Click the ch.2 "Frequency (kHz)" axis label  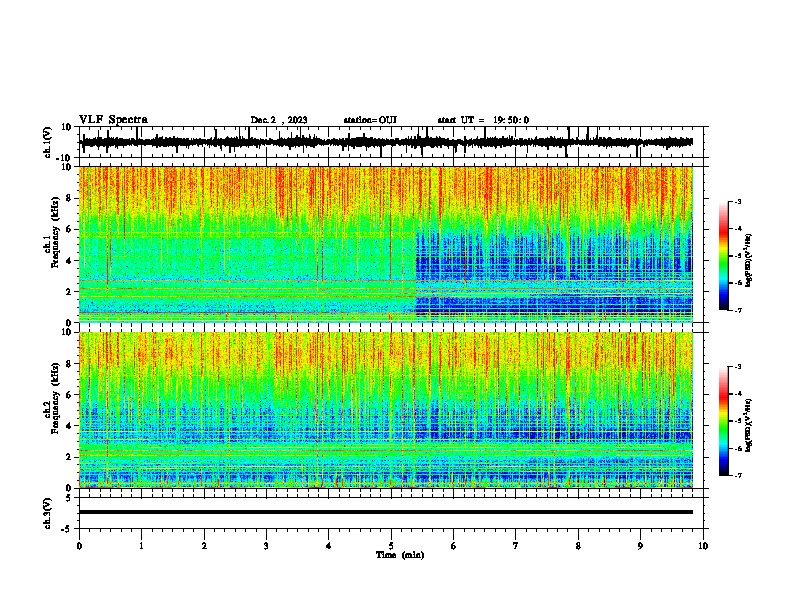(x=54, y=399)
